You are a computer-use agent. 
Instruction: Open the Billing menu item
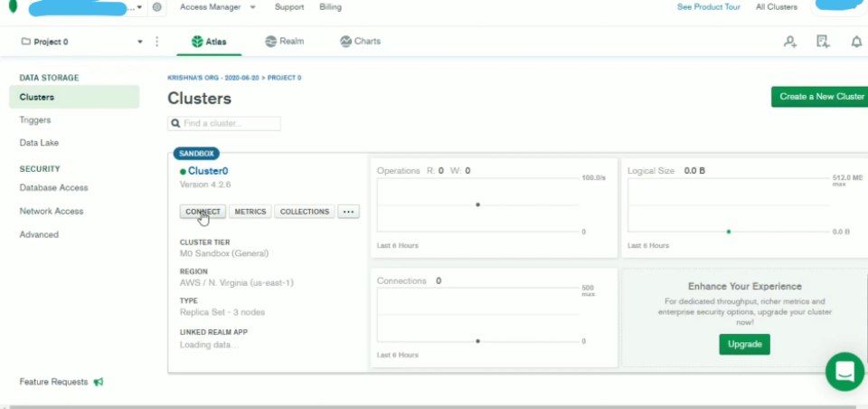tap(331, 7)
